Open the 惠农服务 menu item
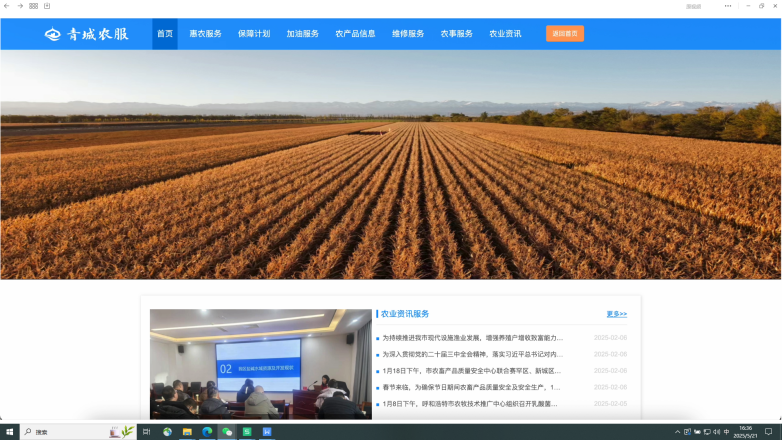Screen dimensions: 782x440 (x=205, y=34)
